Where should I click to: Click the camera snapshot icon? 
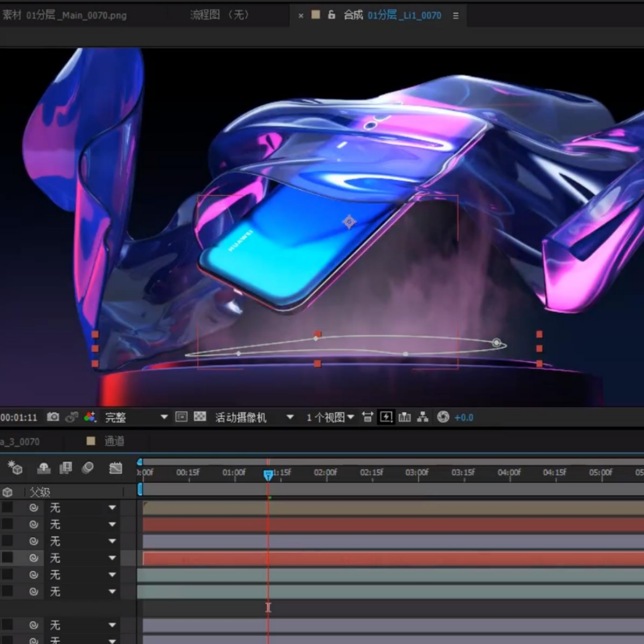[x=53, y=417]
